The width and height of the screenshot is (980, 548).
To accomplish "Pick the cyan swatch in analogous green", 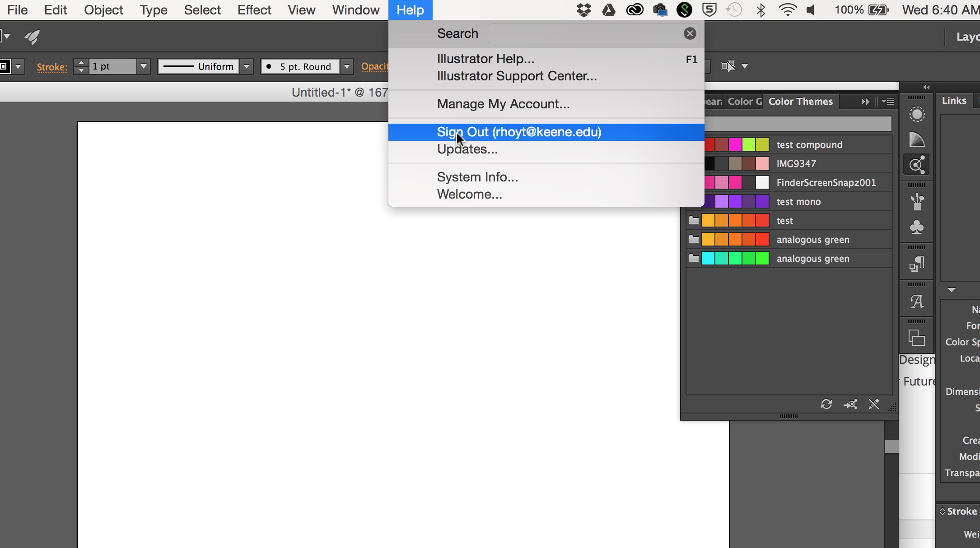I will (x=708, y=258).
